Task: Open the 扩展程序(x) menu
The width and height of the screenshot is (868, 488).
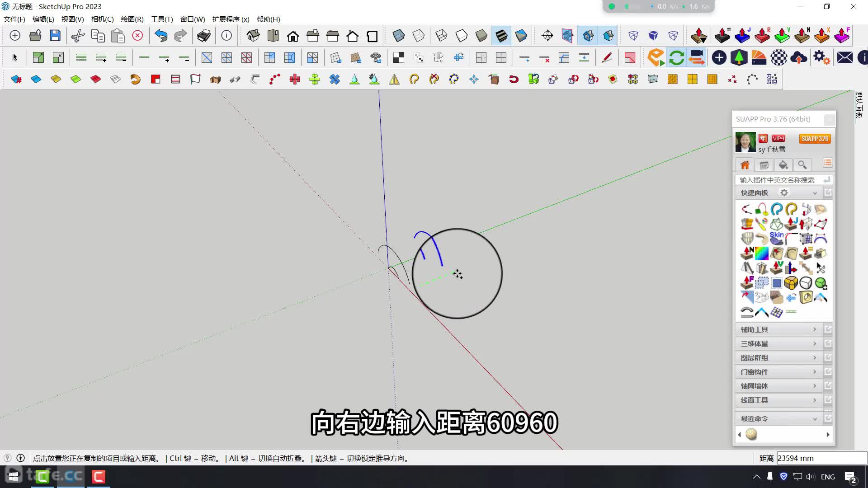Action: pos(231,19)
